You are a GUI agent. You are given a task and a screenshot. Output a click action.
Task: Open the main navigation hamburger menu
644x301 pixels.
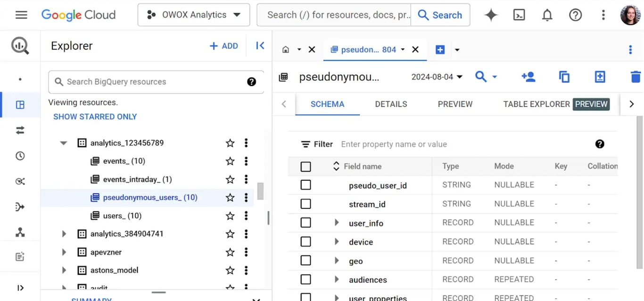pos(21,15)
